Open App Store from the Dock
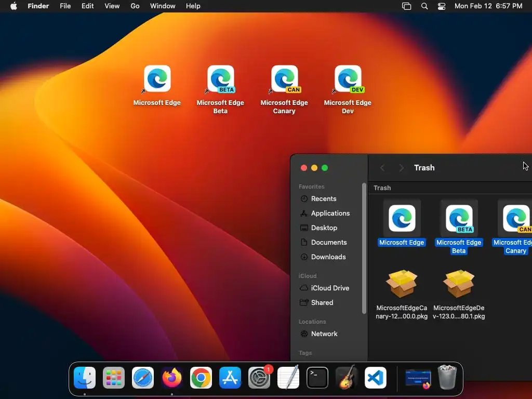 (x=230, y=378)
